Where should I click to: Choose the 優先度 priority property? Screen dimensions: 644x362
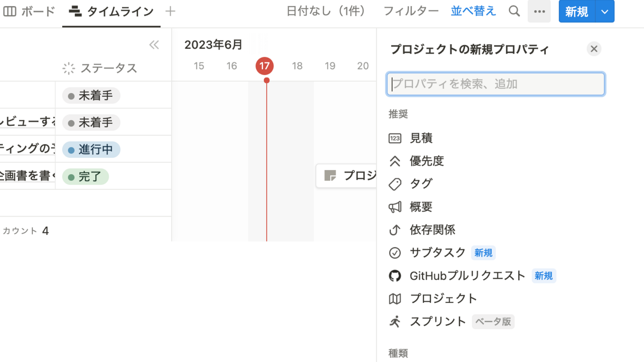[426, 161]
